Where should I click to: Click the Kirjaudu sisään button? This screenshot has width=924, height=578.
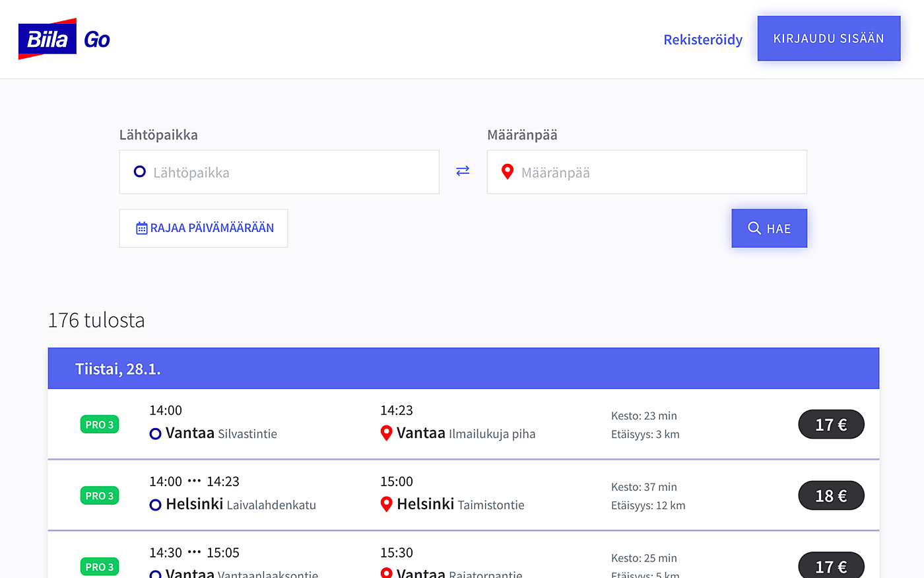[829, 38]
